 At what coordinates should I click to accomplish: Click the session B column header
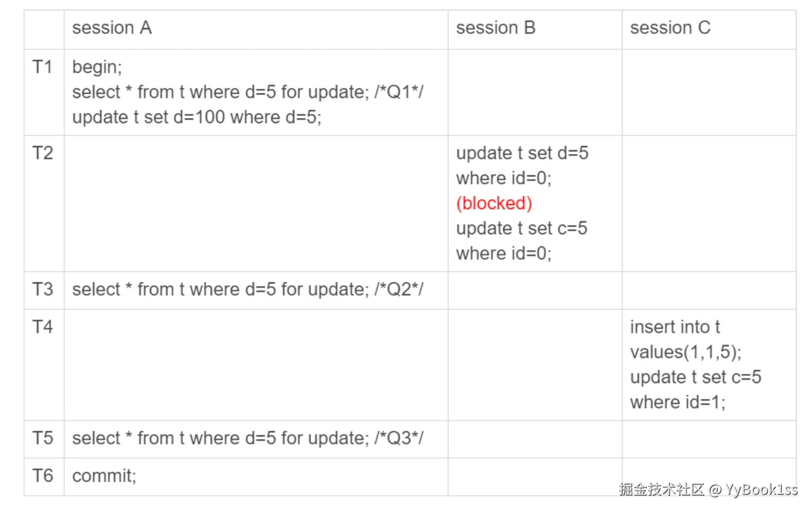(495, 27)
